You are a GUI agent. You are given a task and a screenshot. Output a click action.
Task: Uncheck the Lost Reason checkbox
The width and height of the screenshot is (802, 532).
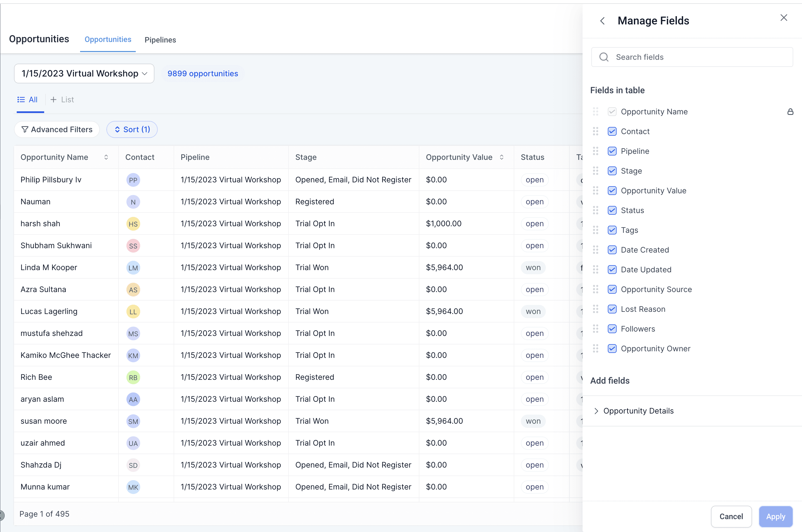coord(612,309)
